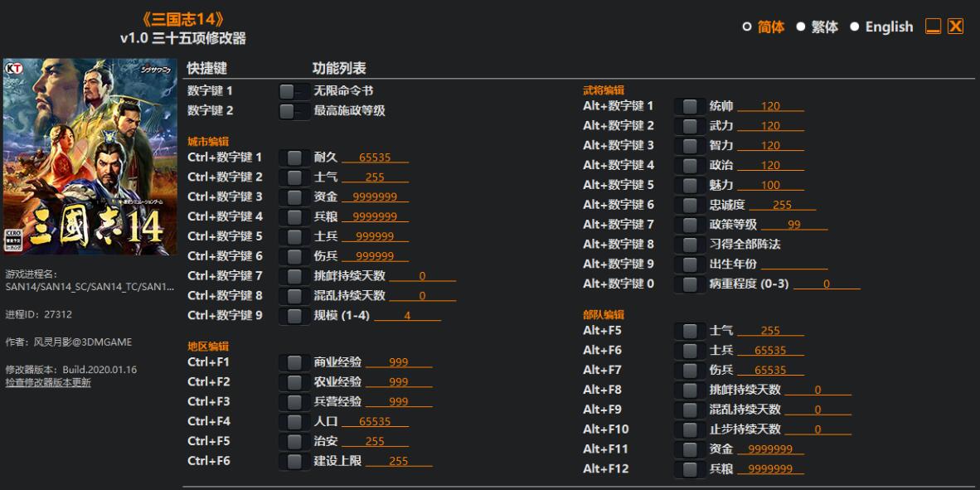The image size is (980, 490).
Task: Select 简体 language radio button
Action: (747, 27)
